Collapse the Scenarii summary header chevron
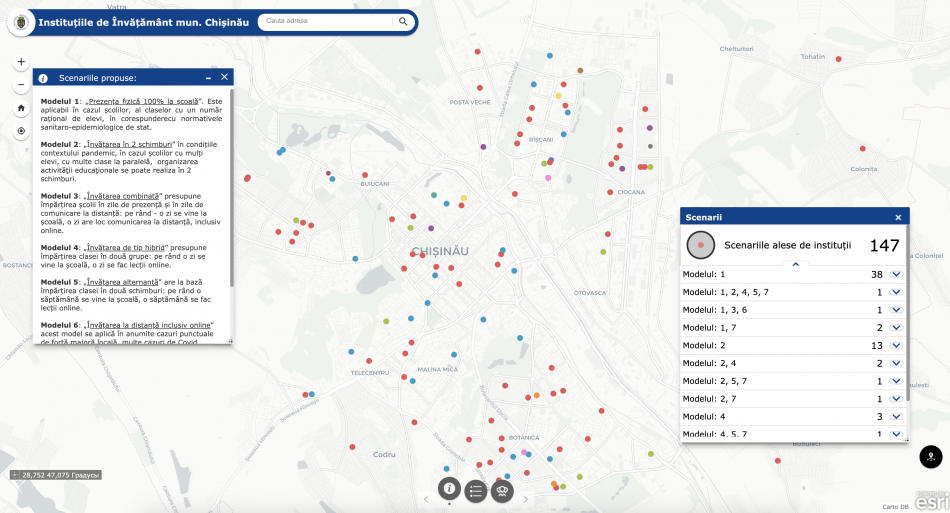The width and height of the screenshot is (950, 513). pos(795,264)
